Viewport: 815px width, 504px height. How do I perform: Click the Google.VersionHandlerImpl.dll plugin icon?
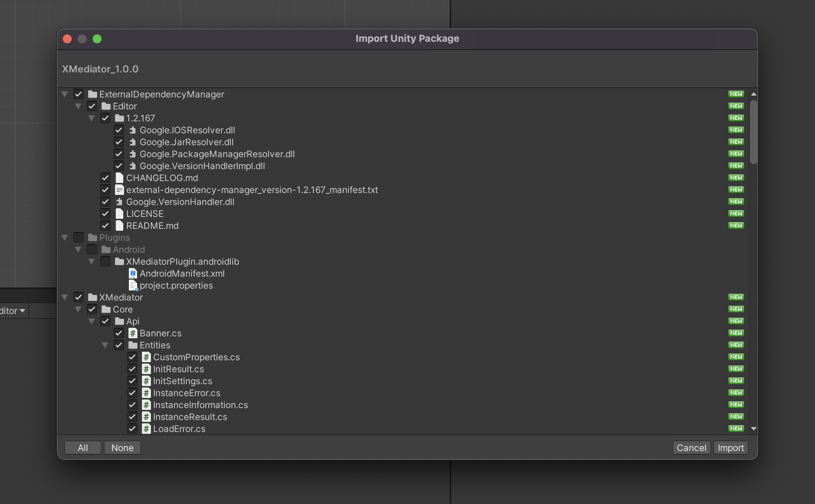click(x=133, y=166)
